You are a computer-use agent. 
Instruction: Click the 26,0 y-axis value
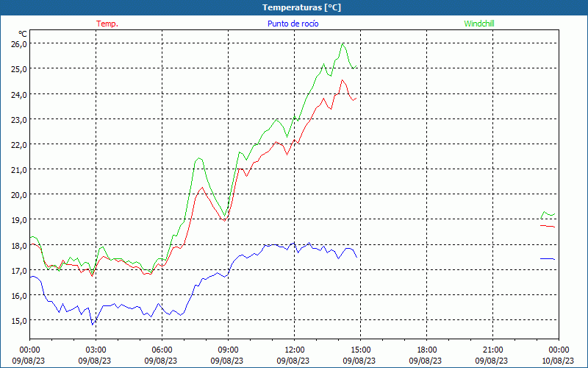click(x=19, y=44)
